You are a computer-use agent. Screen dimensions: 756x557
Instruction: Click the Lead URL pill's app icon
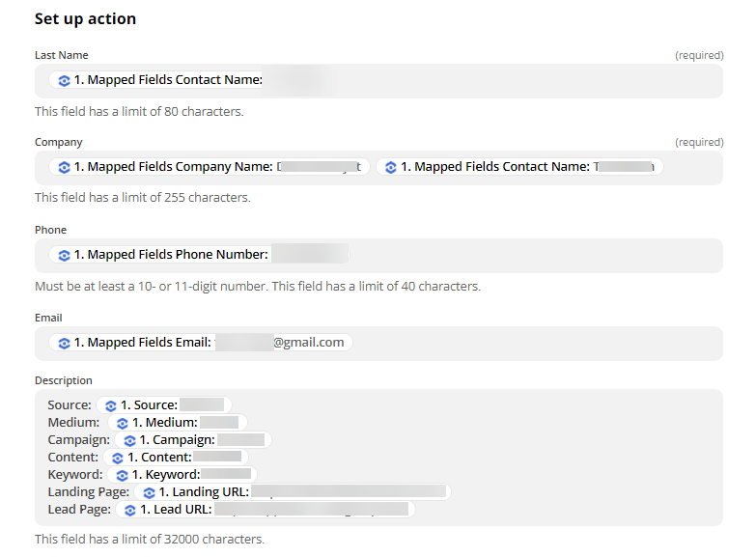(129, 510)
